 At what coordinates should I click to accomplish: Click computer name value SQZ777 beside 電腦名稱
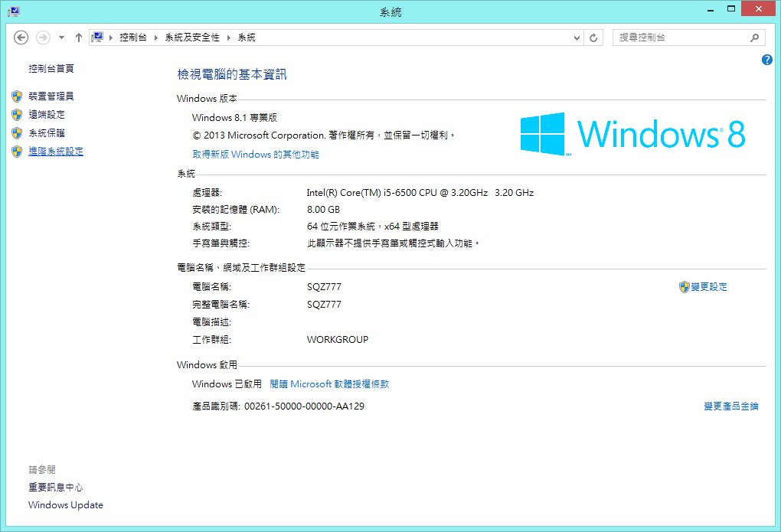[x=324, y=287]
